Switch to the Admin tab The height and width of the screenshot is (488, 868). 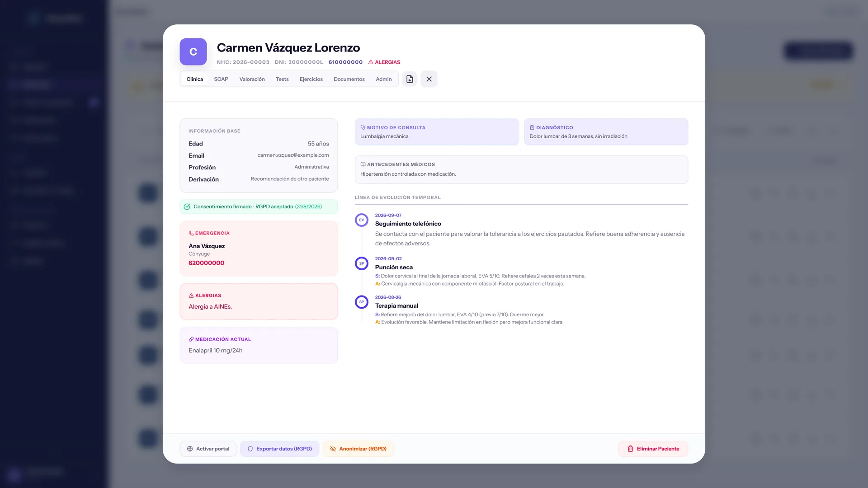pyautogui.click(x=384, y=79)
